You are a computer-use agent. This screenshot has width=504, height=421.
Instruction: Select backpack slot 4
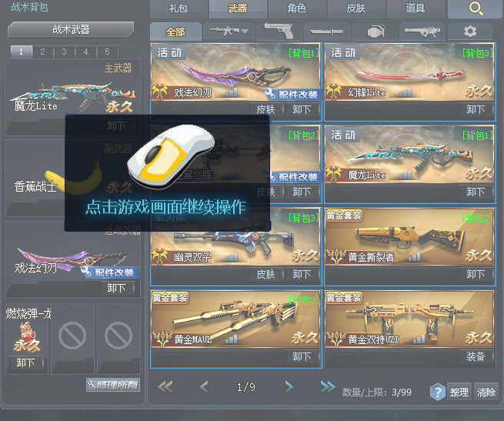coord(86,52)
